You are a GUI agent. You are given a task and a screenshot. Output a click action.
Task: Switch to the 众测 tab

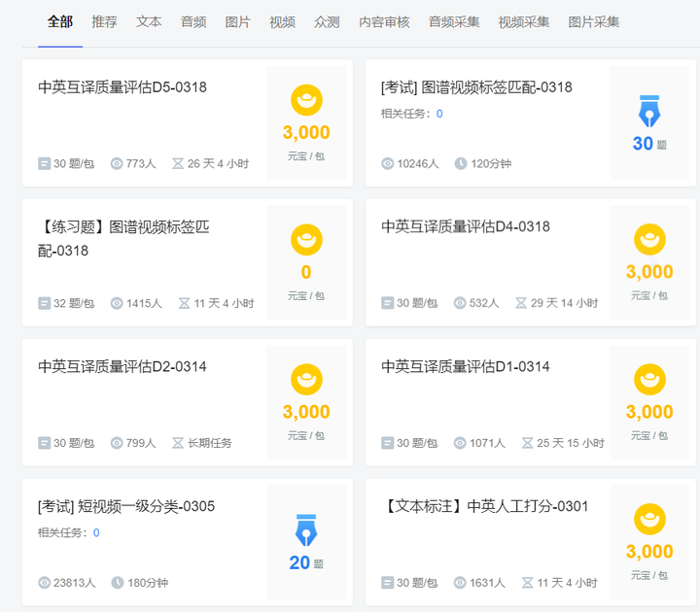(327, 21)
